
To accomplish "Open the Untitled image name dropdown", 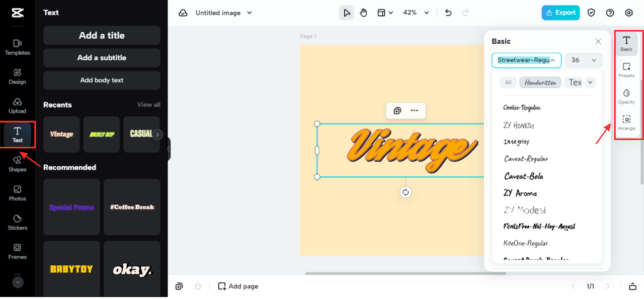I will pyautogui.click(x=224, y=13).
